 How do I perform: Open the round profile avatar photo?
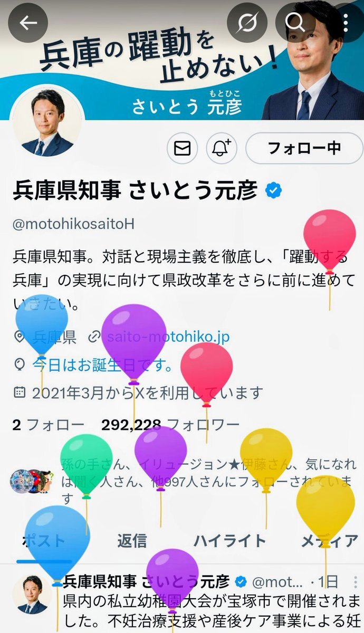click(x=47, y=122)
